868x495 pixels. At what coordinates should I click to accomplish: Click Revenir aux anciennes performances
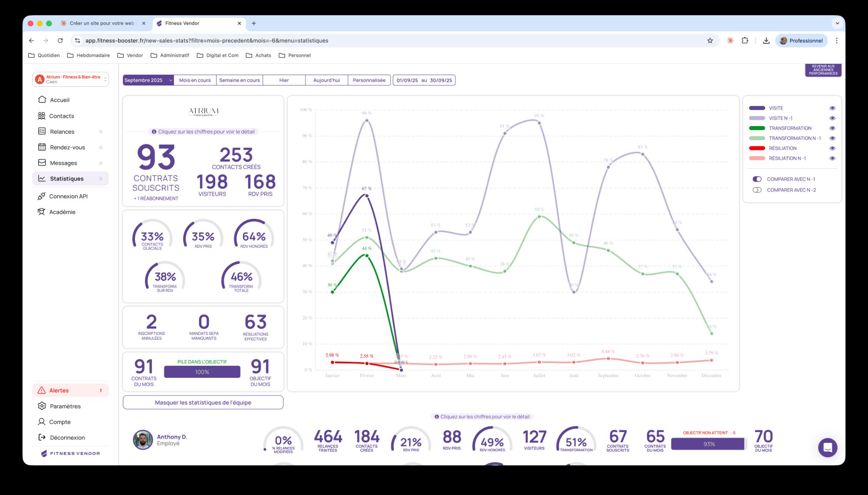pyautogui.click(x=823, y=69)
